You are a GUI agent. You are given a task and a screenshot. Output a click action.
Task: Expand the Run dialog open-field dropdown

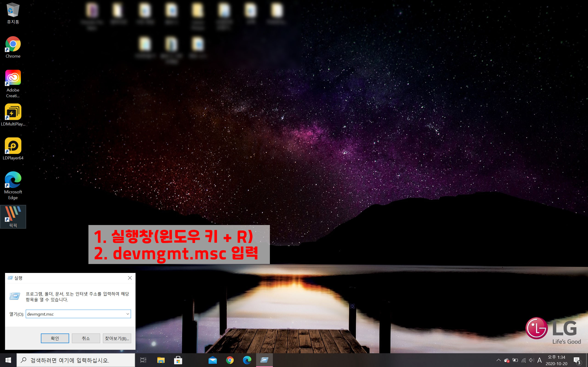[x=127, y=314]
